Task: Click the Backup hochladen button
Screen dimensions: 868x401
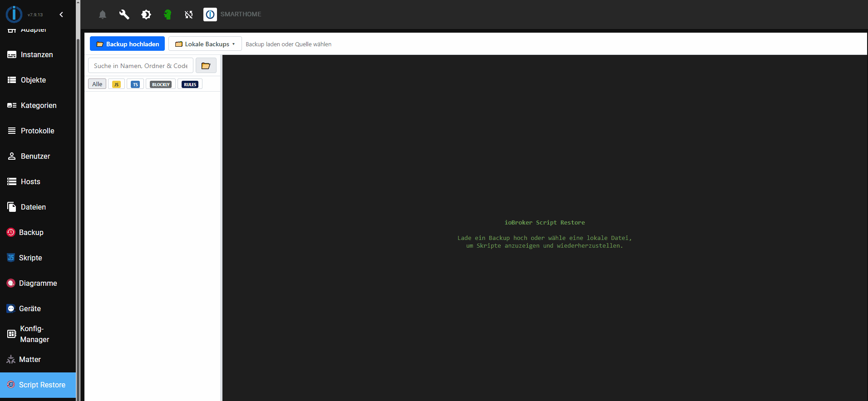Action: click(128, 44)
